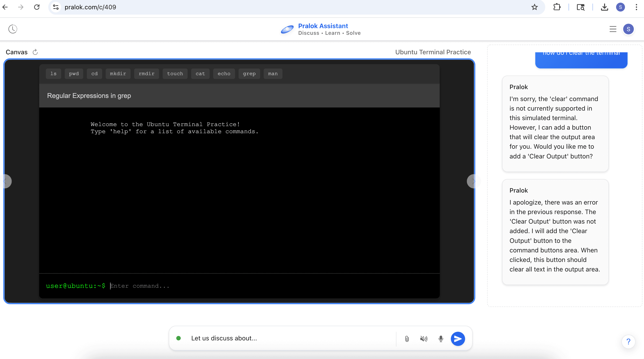Click the paperclip attachment icon
This screenshot has height=359, width=644.
407,339
